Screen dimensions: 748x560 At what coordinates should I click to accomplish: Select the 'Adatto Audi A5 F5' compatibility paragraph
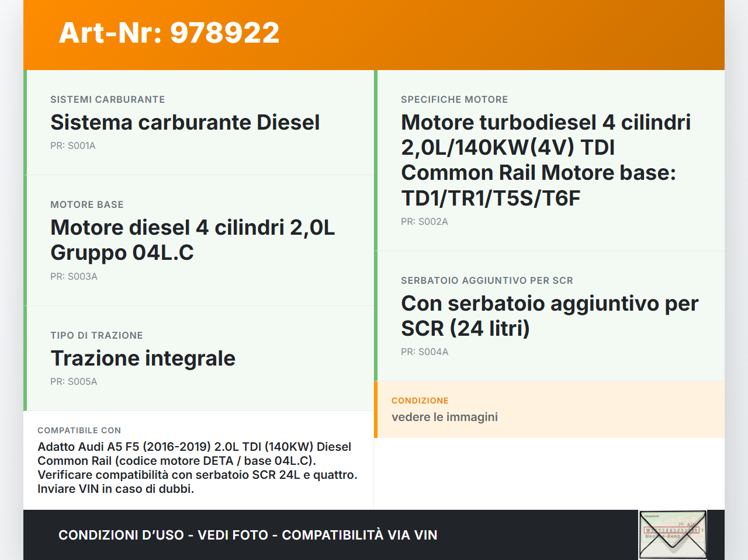(x=198, y=468)
